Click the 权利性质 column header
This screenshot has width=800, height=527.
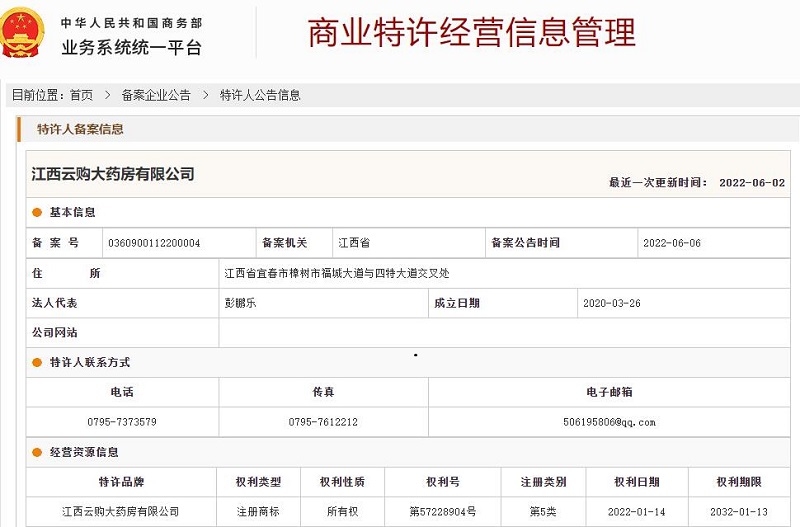coord(342,482)
